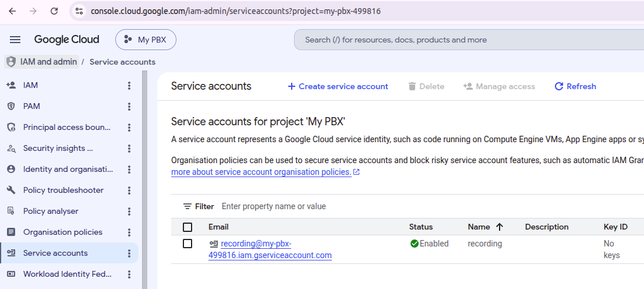The width and height of the screenshot is (644, 289).
Task: Open the My PBX project selector
Action: click(146, 40)
